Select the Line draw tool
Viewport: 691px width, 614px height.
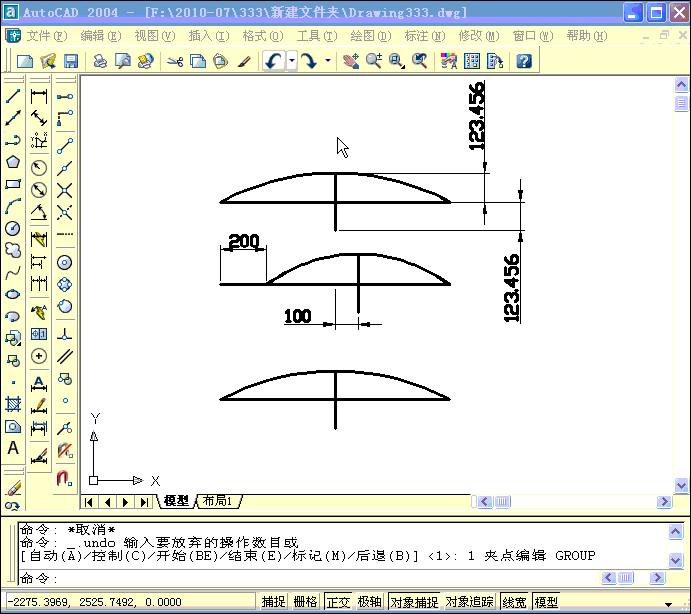13,96
